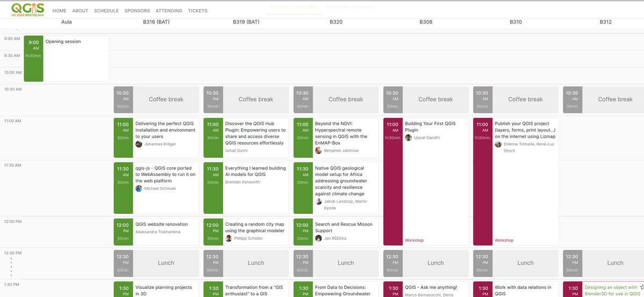Open 'Beyond the NDVI' hyperspectral talk
Screen dimensions: 644x297
(x=336, y=138)
